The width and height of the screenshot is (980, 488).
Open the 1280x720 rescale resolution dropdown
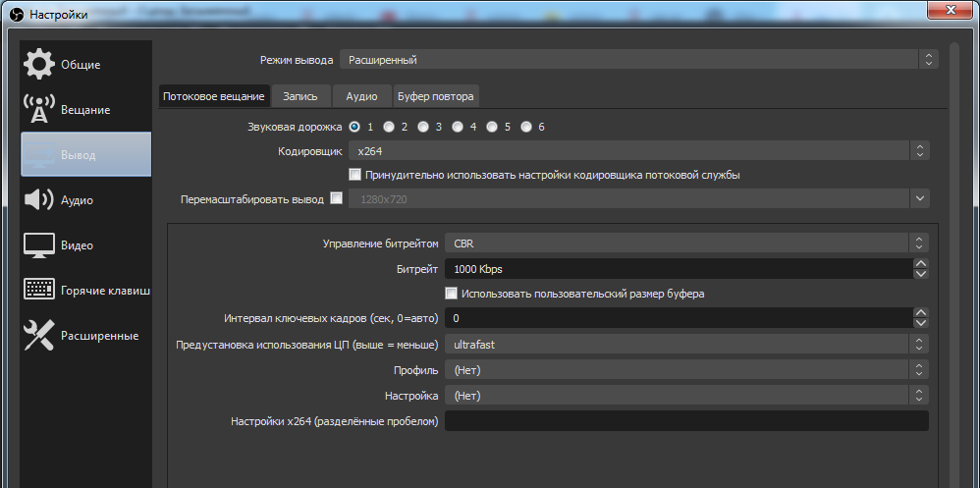point(638,198)
